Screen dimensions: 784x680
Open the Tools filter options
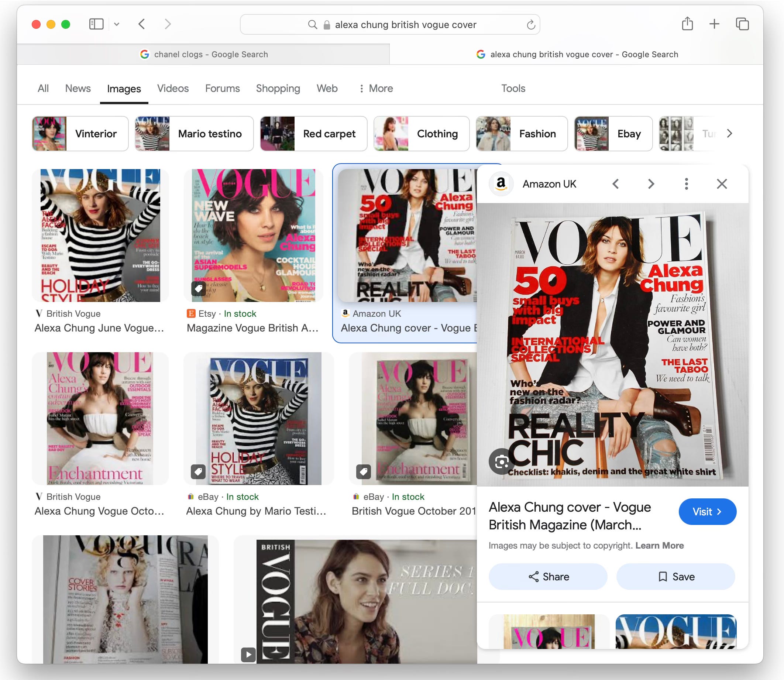(513, 89)
